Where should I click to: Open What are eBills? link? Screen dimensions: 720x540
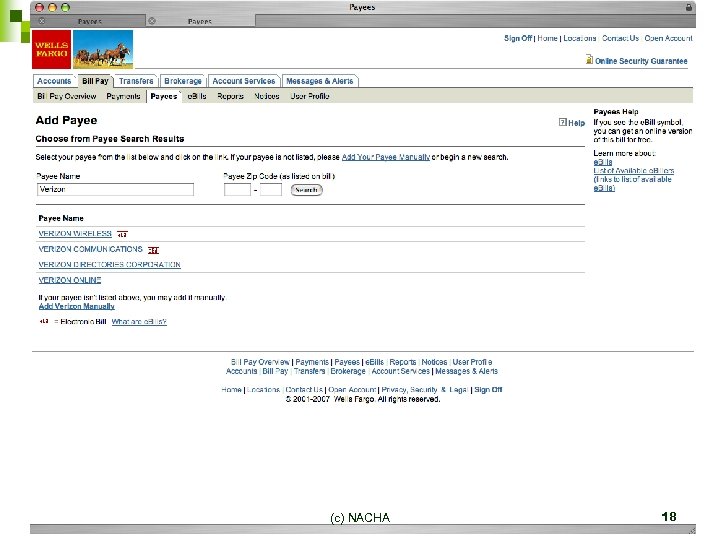click(139, 321)
